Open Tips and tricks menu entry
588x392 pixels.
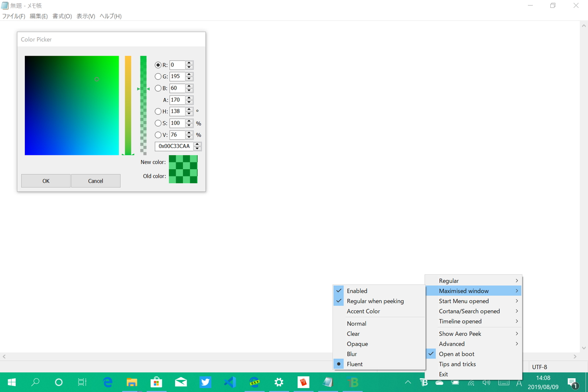(474, 364)
